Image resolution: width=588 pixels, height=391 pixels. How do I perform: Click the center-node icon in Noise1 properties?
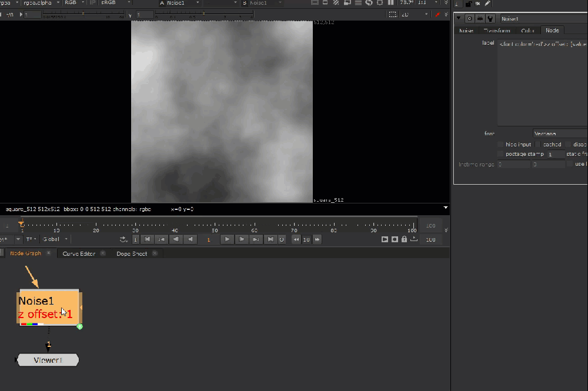tap(469, 19)
